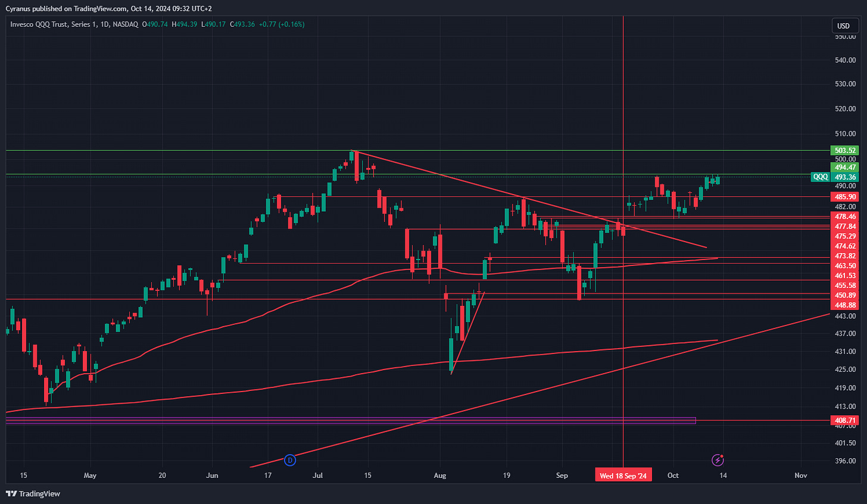Click the 425.00 price axis label
The height and width of the screenshot is (504, 867).
click(x=845, y=370)
